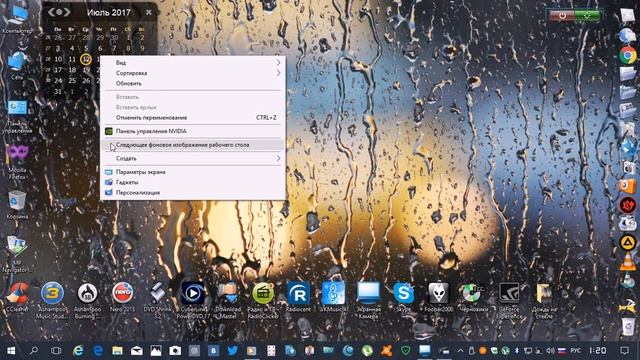Close the calendar gadget
640x360 pixels.
coord(149,12)
